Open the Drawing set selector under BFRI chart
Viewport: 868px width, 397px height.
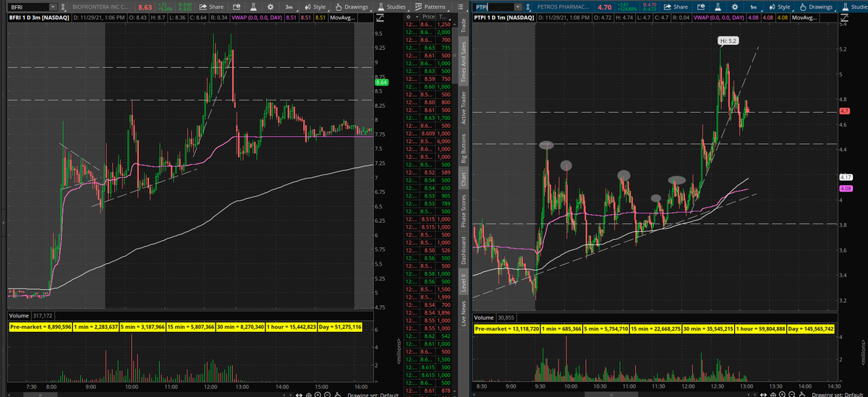click(373, 393)
